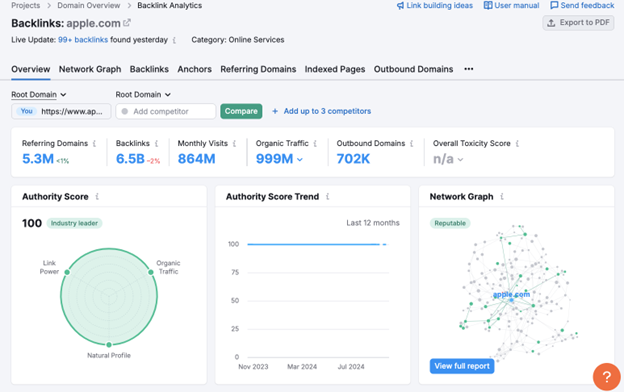Image resolution: width=624 pixels, height=392 pixels.
Task: Open the Referring Domains tab
Action: (x=258, y=69)
